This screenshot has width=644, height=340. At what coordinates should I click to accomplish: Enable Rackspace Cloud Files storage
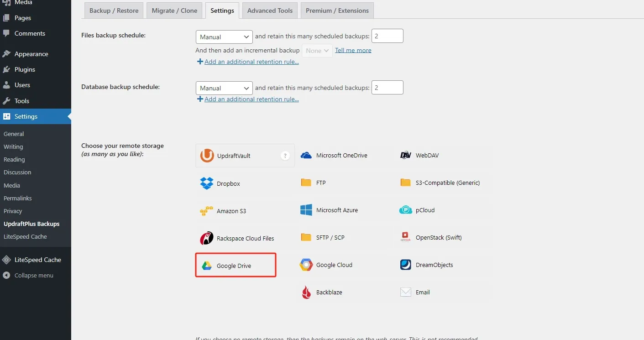pyautogui.click(x=245, y=238)
